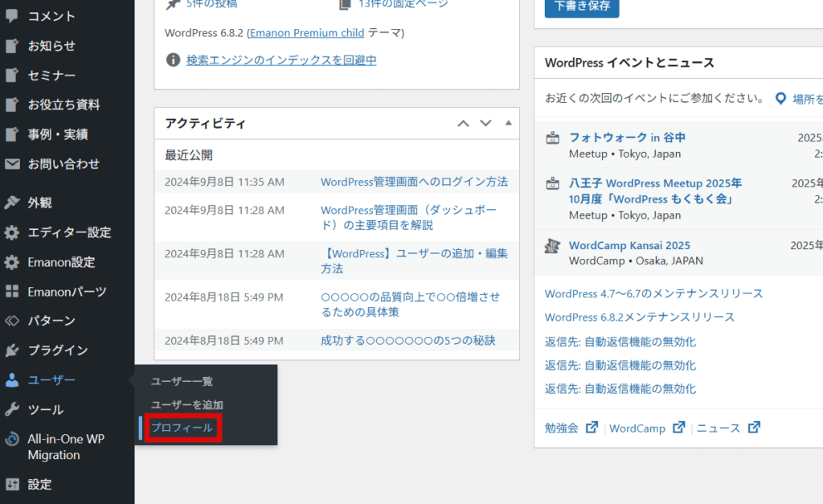Click 検索エンジンのインデックスを回避中 link

(x=281, y=60)
